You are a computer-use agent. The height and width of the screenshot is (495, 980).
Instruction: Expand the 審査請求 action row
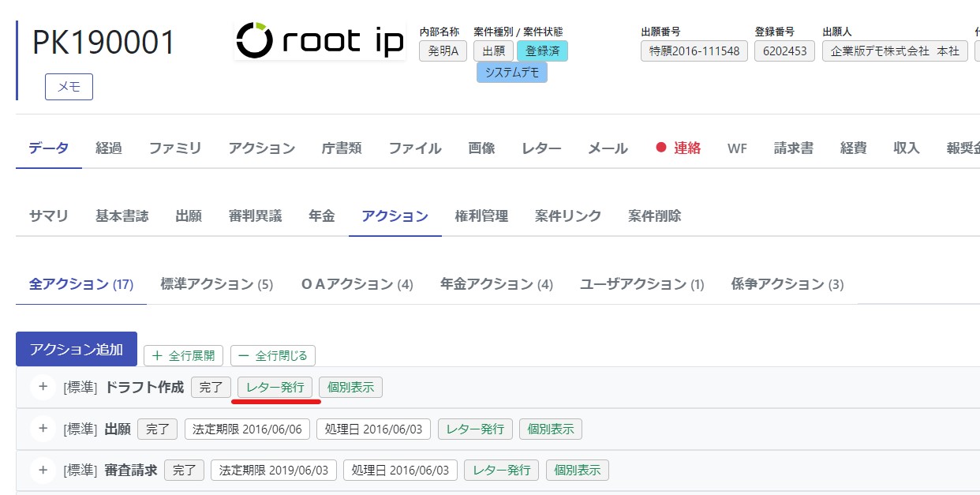coord(43,471)
